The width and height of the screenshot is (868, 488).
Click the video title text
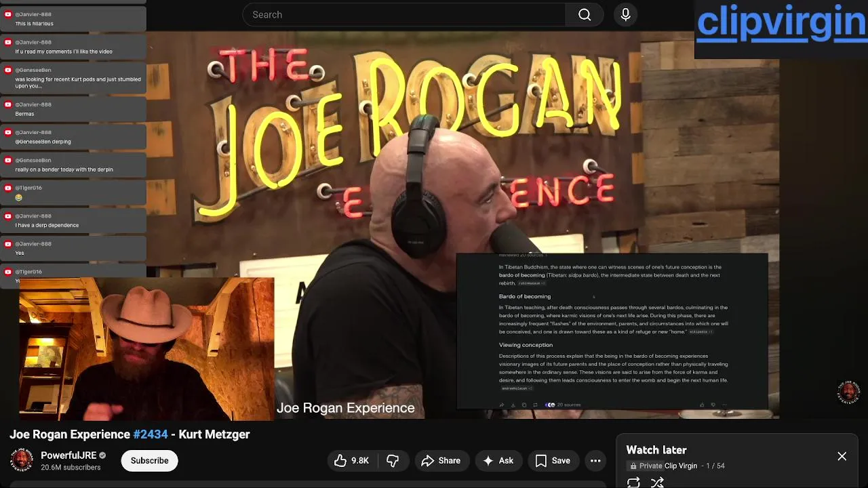[x=130, y=434]
